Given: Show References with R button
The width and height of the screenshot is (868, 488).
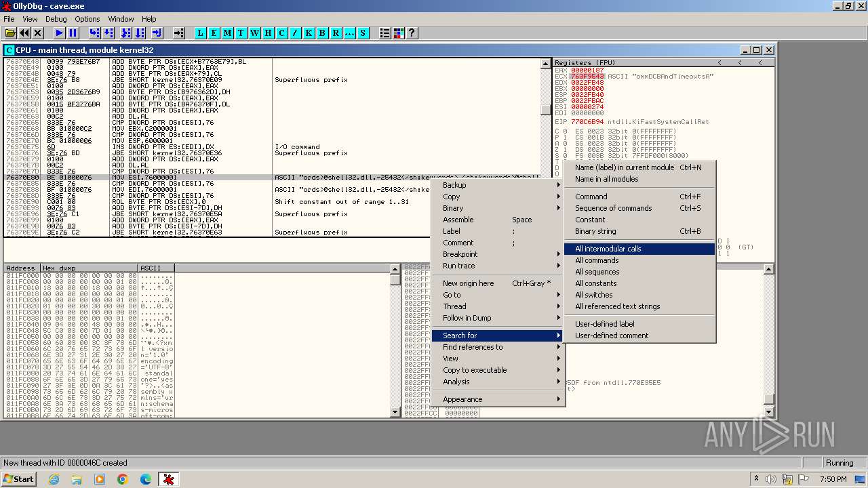Looking at the screenshot, I should tap(336, 33).
